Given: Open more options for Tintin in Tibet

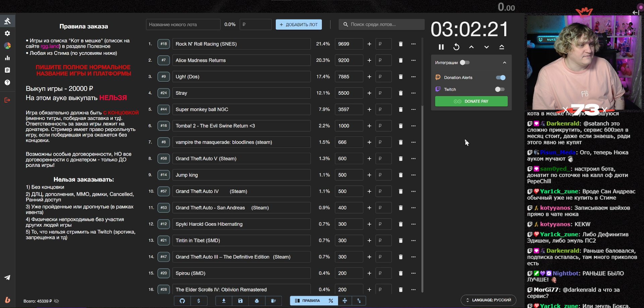Looking at the screenshot, I should (413, 241).
